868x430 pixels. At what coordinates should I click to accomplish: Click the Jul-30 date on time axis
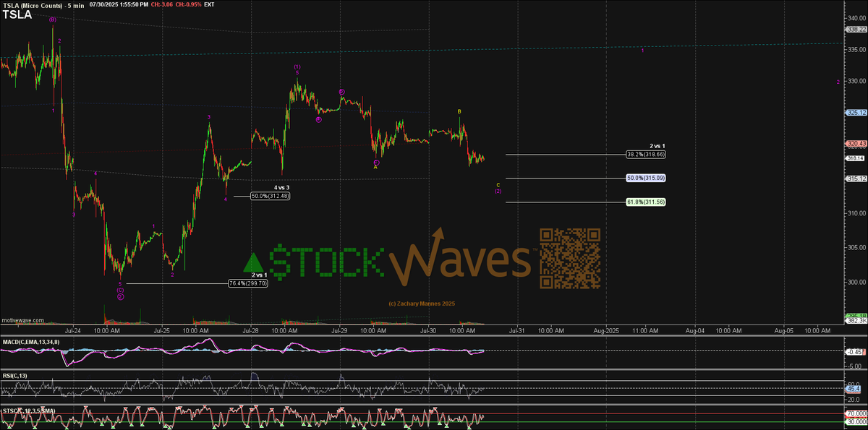coord(428,330)
